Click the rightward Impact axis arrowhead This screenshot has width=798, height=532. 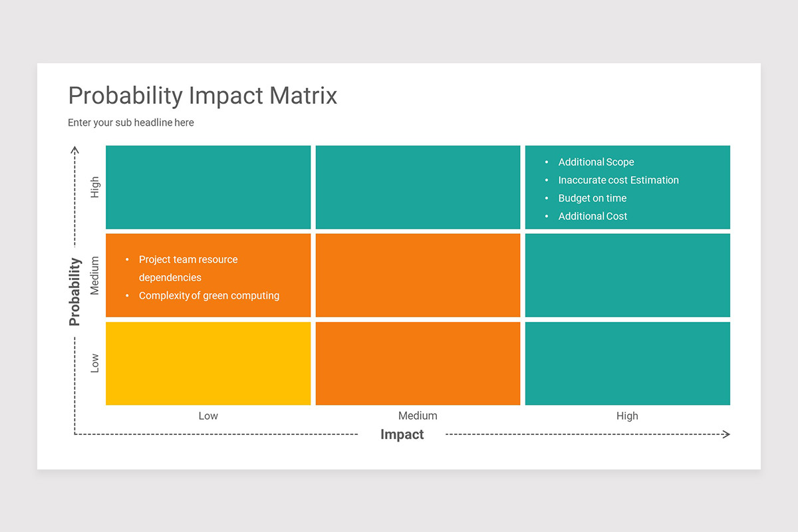point(726,434)
